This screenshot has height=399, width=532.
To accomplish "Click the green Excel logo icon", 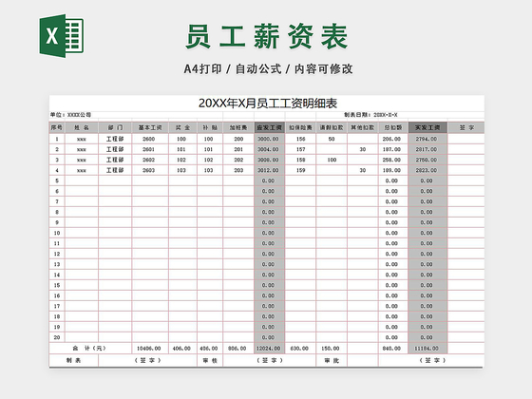I will [x=62, y=36].
